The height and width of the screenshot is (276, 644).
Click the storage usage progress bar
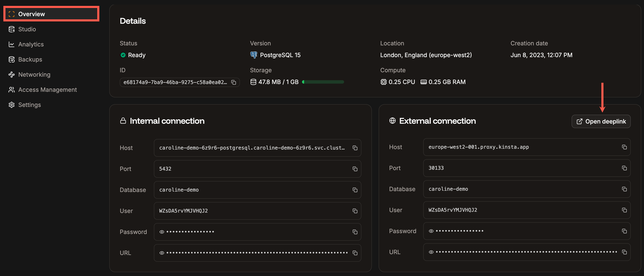pyautogui.click(x=323, y=81)
